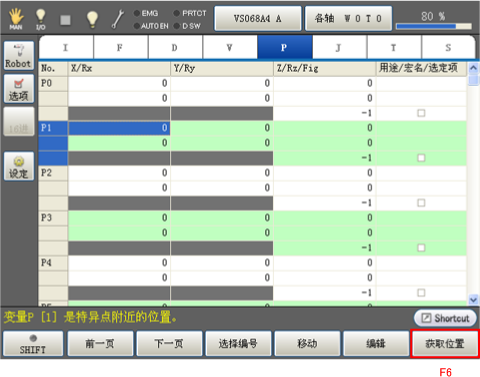Click the 用途/宏名/选定项 column header
The image size is (480, 377).
pyautogui.click(x=421, y=68)
